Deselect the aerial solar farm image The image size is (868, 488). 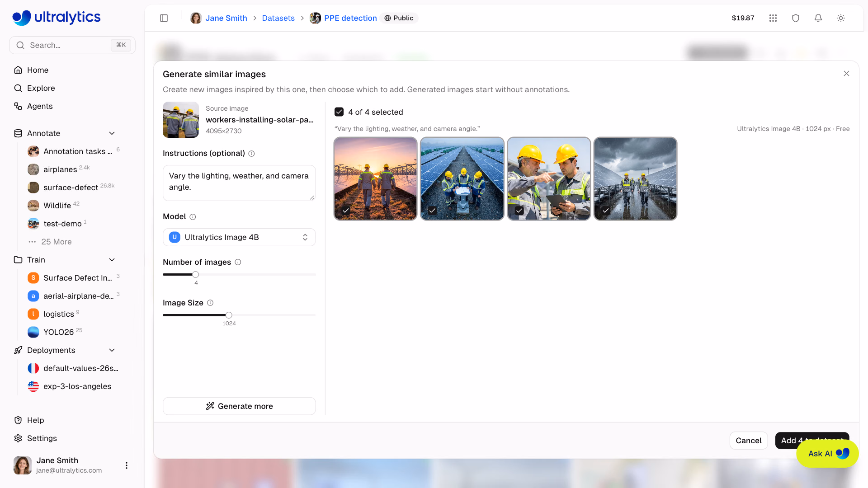coord(462,179)
